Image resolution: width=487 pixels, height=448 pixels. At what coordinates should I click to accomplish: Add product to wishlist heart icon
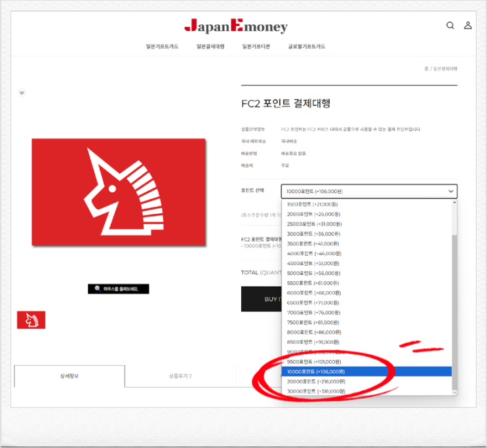tap(22, 93)
